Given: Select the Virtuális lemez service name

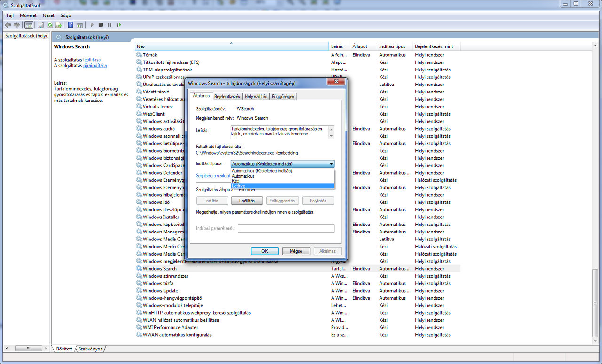Looking at the screenshot, I should tap(158, 107).
